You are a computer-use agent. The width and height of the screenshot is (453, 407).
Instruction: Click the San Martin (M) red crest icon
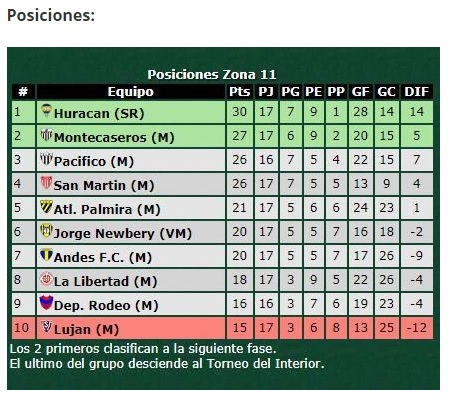(x=46, y=183)
